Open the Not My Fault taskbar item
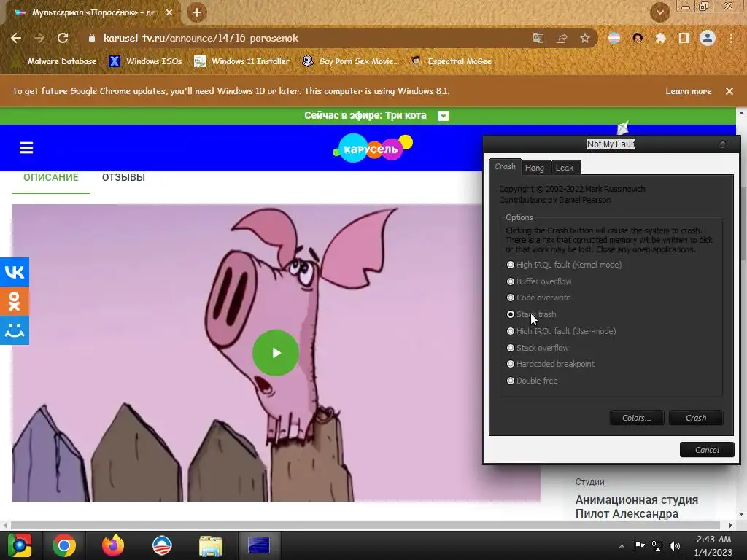The width and height of the screenshot is (747, 560). [x=259, y=545]
